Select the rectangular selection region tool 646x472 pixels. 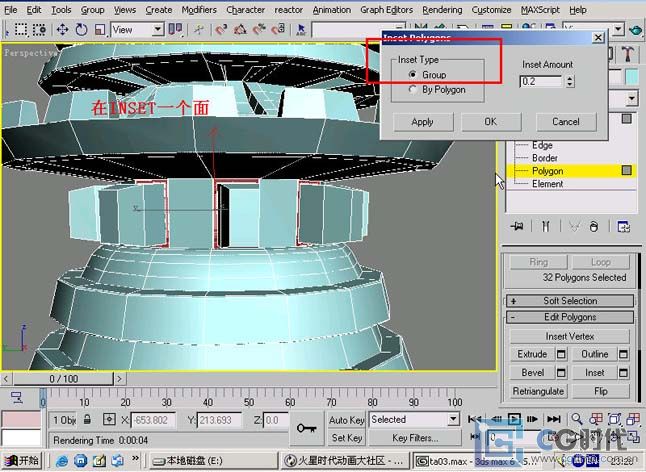tap(21, 30)
